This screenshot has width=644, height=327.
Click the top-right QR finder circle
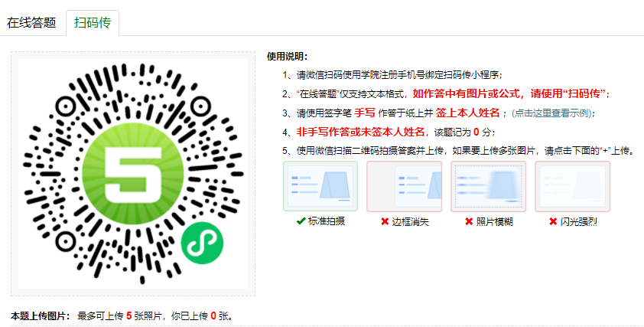point(200,107)
